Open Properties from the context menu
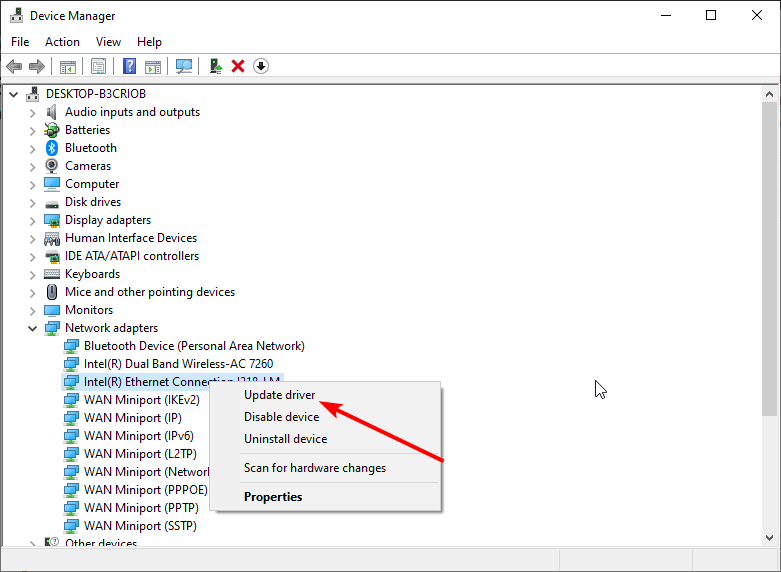The image size is (781, 572). pos(325,497)
